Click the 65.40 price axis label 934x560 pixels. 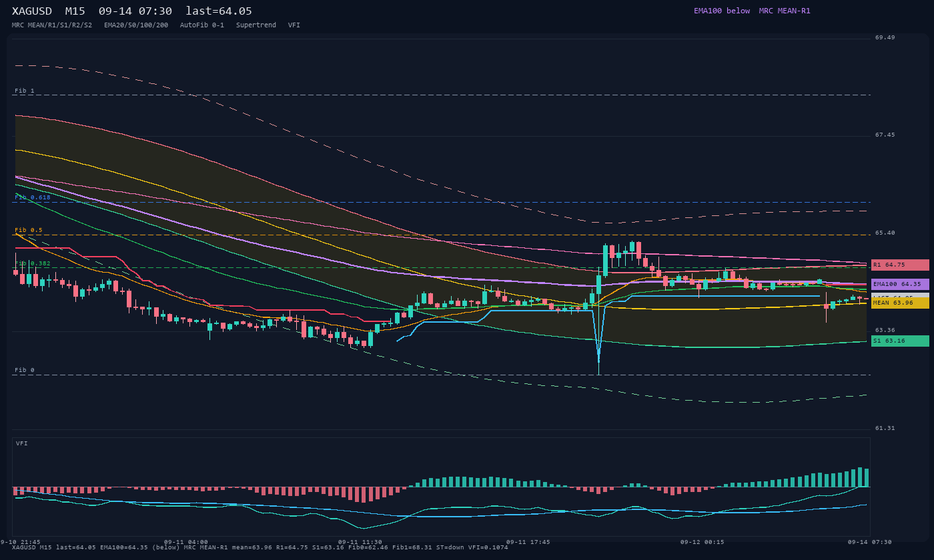(x=885, y=233)
